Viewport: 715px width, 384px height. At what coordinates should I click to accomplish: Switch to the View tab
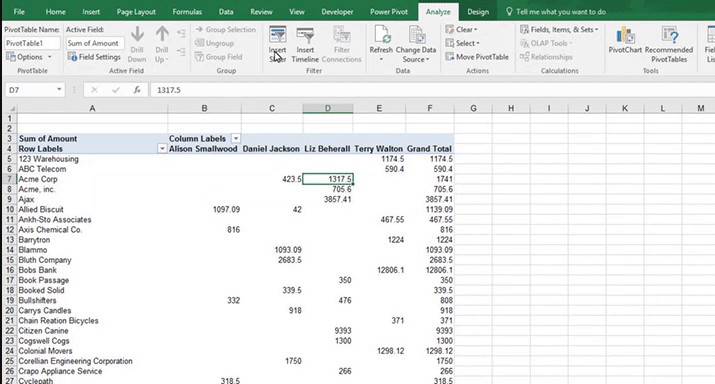[296, 12]
